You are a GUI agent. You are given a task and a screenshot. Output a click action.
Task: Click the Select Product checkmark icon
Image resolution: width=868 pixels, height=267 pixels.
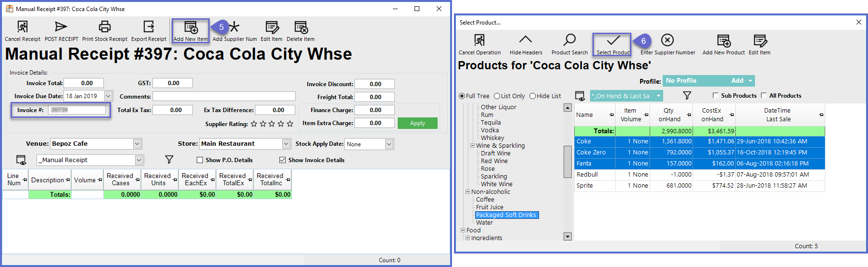pyautogui.click(x=613, y=40)
